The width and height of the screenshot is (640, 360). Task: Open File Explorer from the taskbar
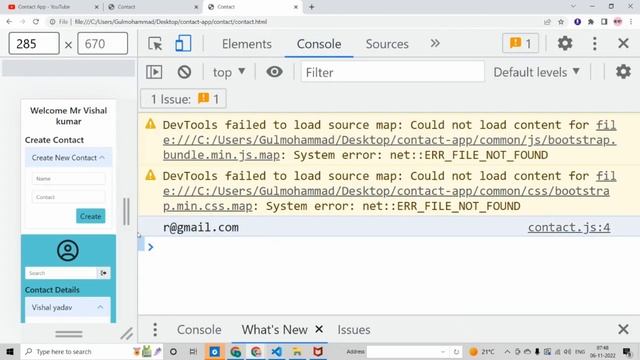tap(297, 351)
